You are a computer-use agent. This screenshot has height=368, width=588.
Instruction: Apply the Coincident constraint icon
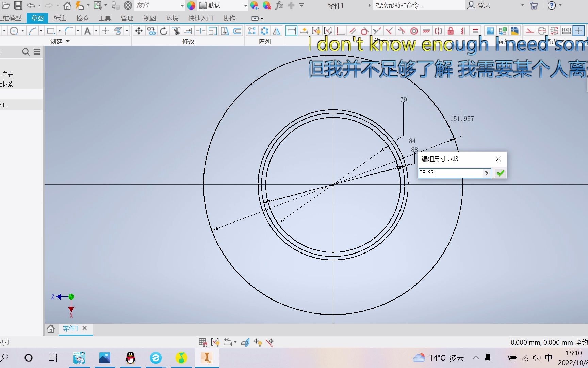tap(340, 31)
